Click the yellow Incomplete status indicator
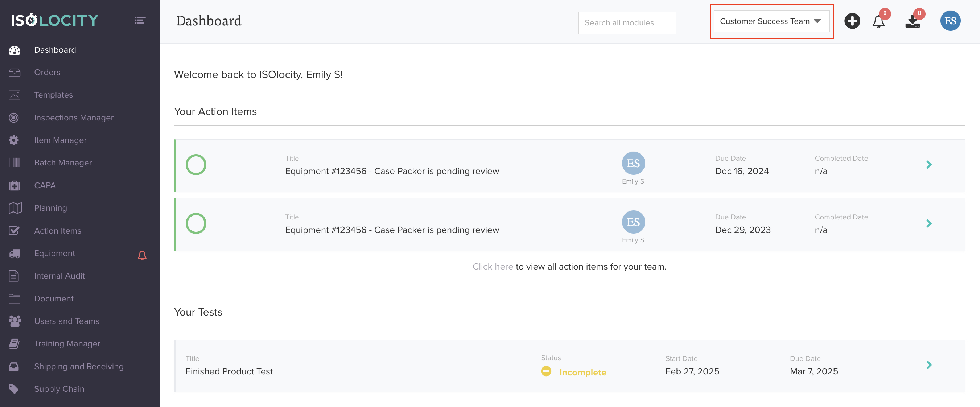980x407 pixels. [546, 371]
